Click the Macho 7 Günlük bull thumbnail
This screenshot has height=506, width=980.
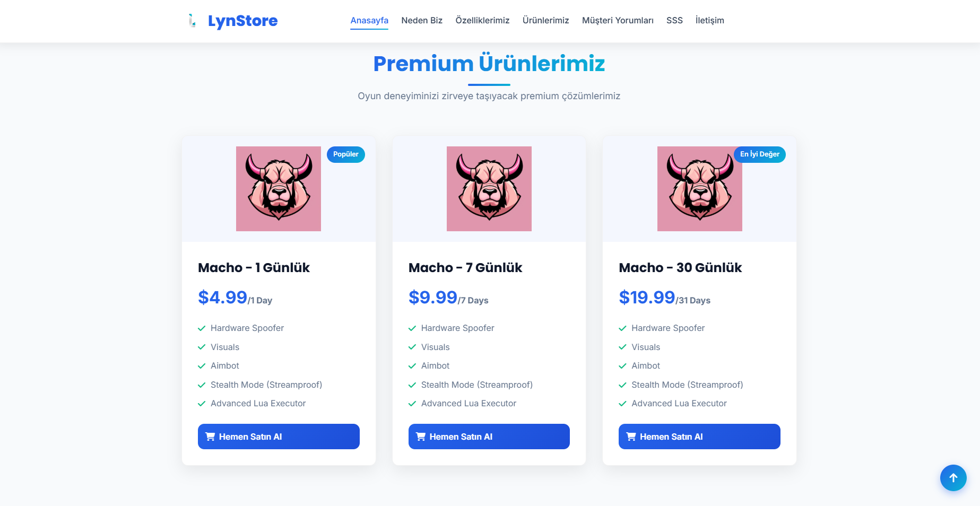(x=489, y=189)
